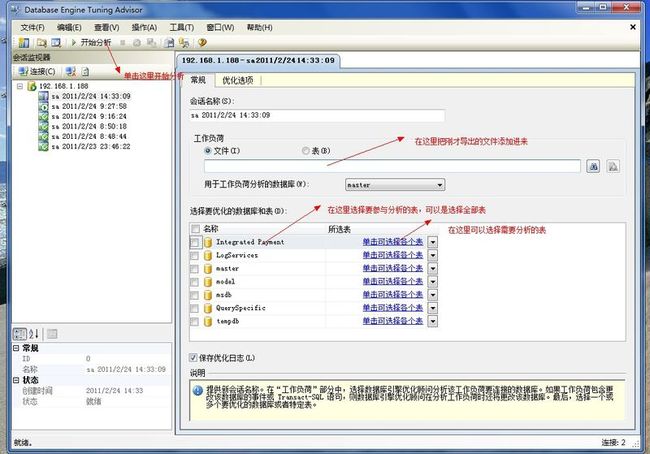Open table dropdown arrow for msdb row
The width and height of the screenshot is (650, 454).
pyautogui.click(x=433, y=295)
